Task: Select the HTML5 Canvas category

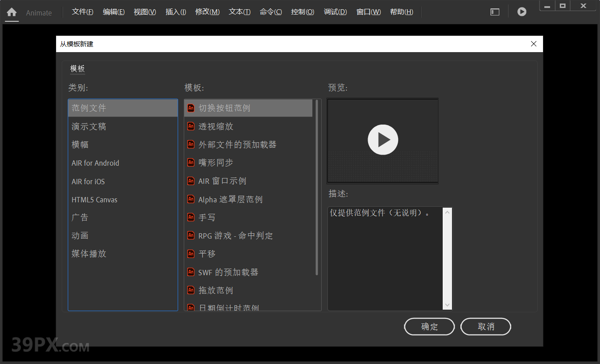Action: click(x=123, y=200)
